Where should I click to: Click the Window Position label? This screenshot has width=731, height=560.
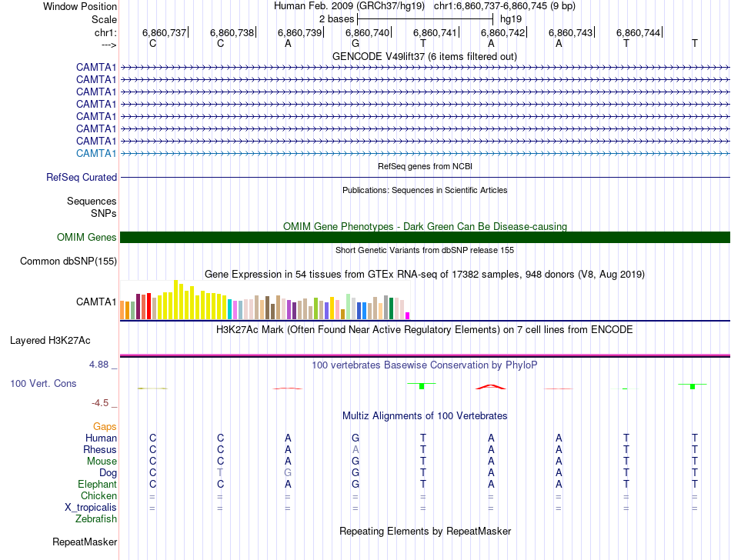pyautogui.click(x=80, y=6)
